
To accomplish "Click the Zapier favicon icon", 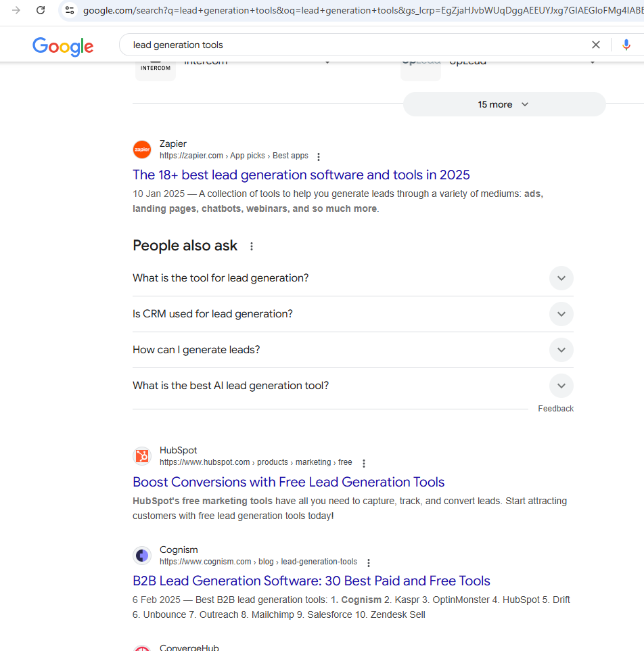I will coord(142,150).
